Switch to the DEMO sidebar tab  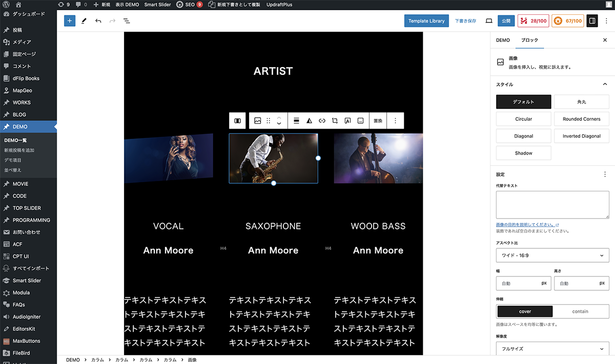(x=503, y=40)
